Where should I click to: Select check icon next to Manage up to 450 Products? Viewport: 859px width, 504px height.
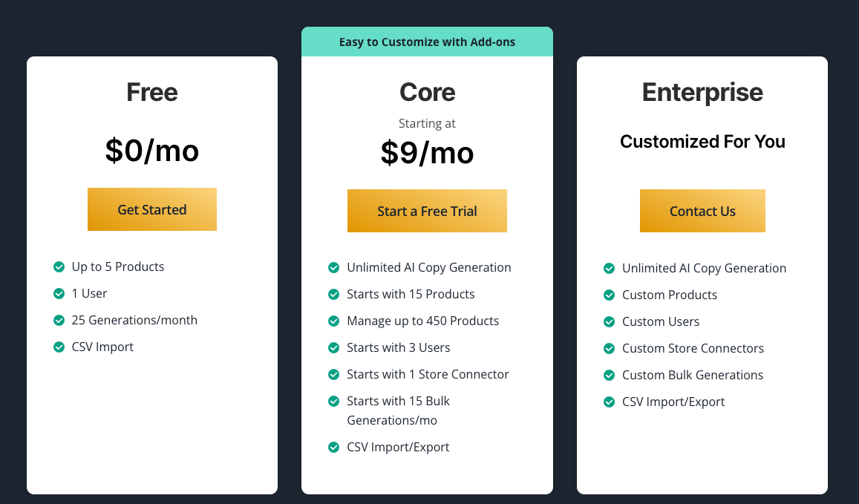[x=334, y=321]
